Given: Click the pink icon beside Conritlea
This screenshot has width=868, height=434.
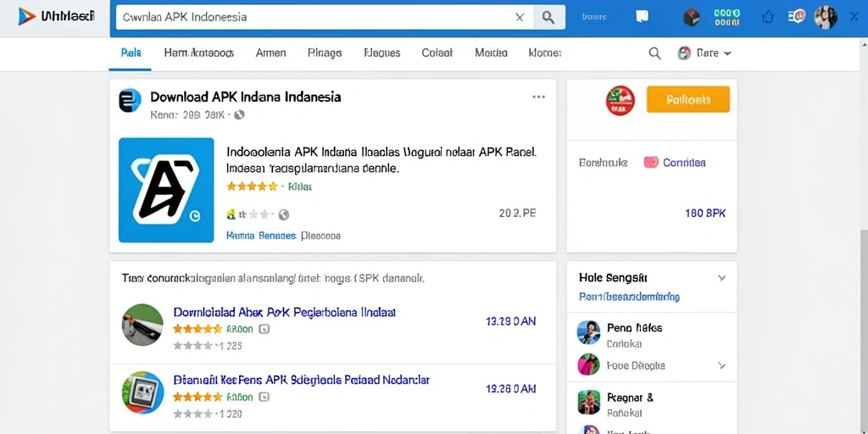Looking at the screenshot, I should 651,162.
